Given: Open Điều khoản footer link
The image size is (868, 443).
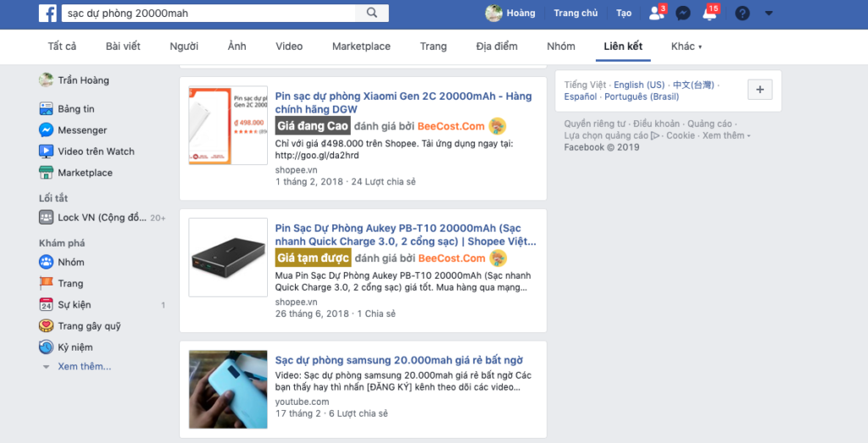Looking at the screenshot, I should [x=657, y=124].
